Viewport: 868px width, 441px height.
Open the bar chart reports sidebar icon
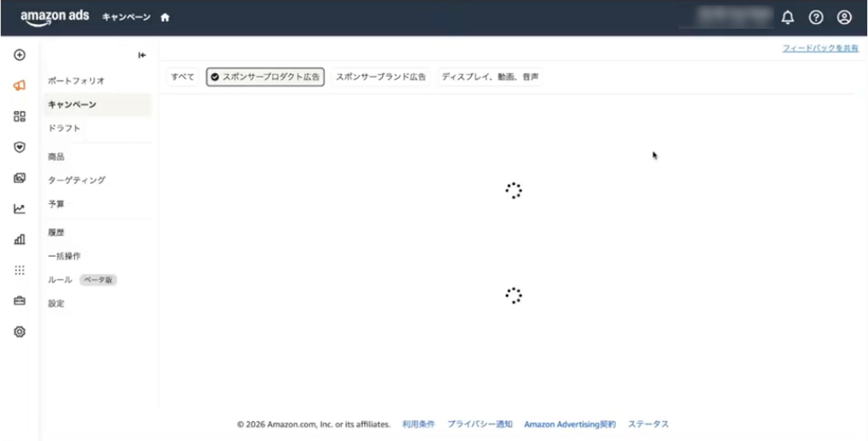[x=20, y=239]
